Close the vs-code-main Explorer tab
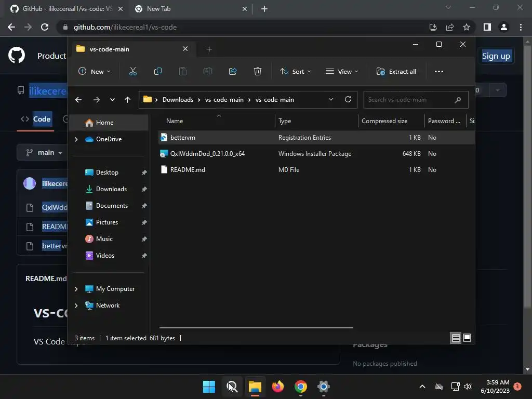Viewport: 532px width, 399px height. click(x=185, y=49)
